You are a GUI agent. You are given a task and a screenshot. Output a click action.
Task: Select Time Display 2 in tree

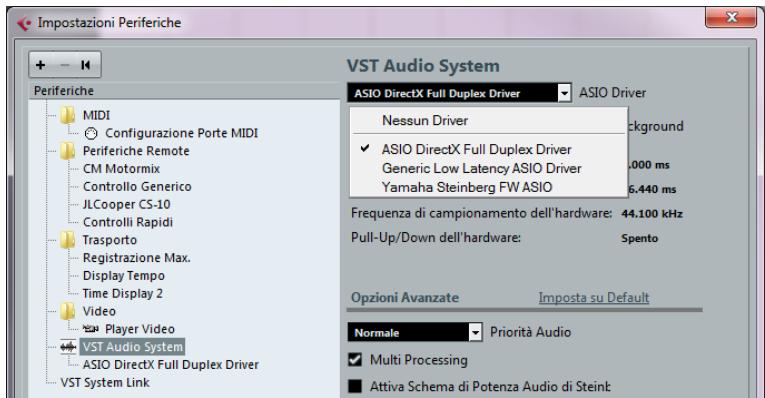click(123, 293)
